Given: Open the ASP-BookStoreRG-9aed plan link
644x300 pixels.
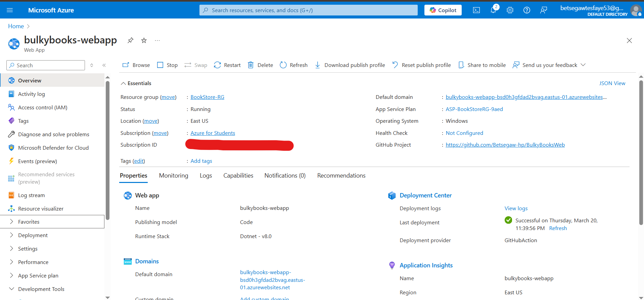Looking at the screenshot, I should [x=474, y=109].
